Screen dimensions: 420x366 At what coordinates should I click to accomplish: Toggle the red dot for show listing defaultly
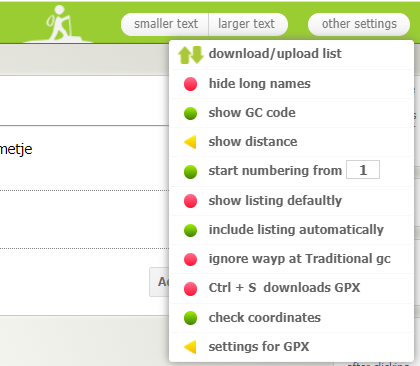[x=190, y=201]
